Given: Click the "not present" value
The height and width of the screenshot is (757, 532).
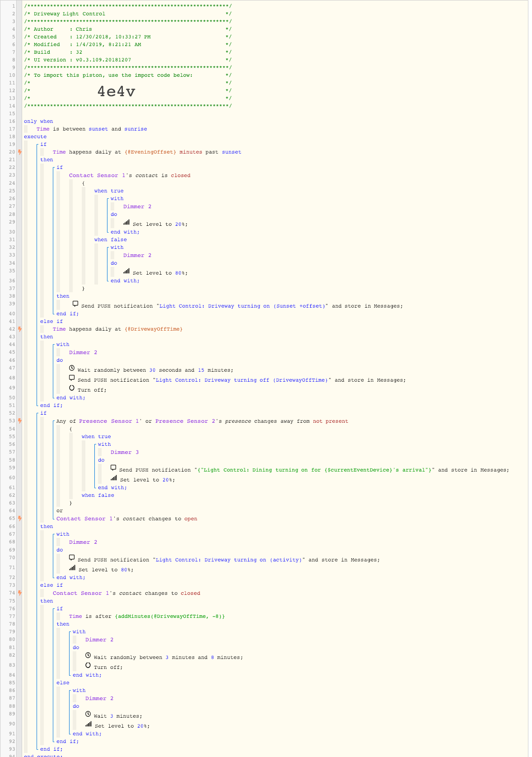Looking at the screenshot, I should point(331,421).
